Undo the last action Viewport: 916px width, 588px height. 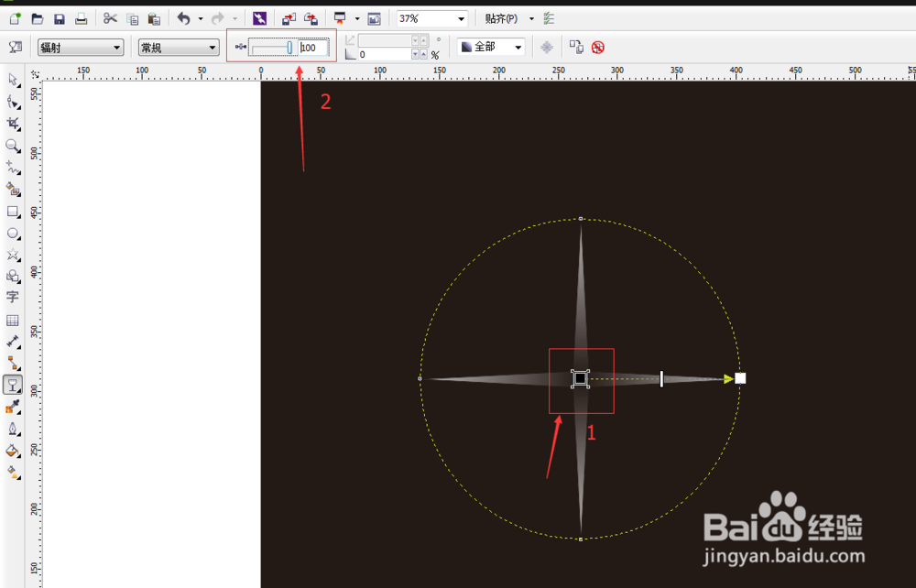point(184,19)
